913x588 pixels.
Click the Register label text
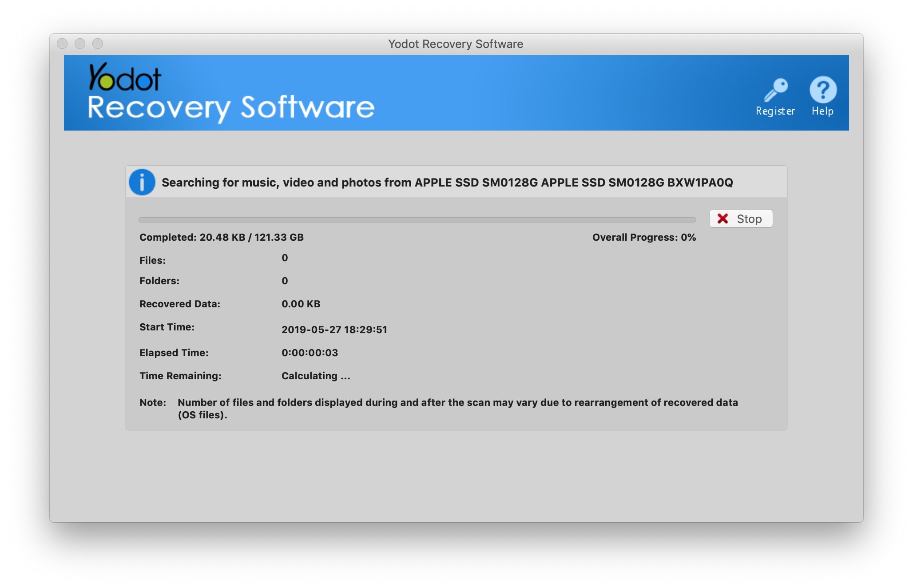pyautogui.click(x=775, y=111)
